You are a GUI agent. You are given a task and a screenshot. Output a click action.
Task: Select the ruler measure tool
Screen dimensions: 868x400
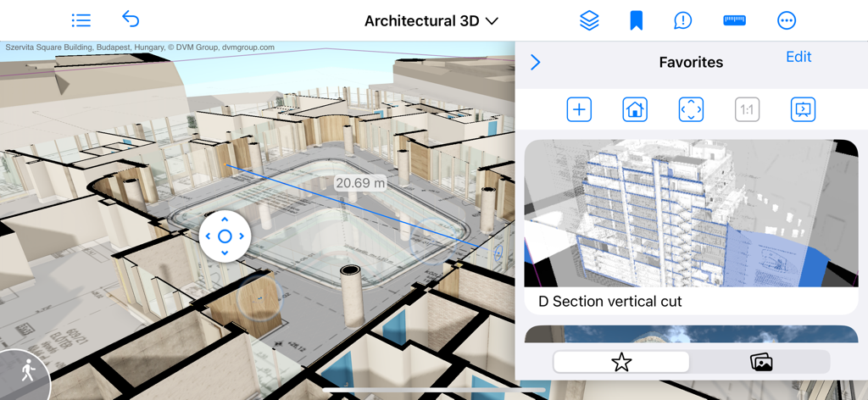point(735,20)
